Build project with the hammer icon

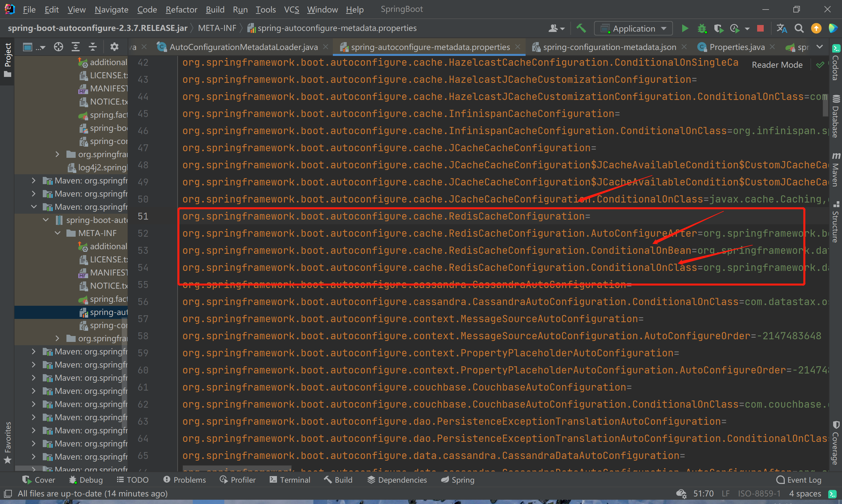581,29
